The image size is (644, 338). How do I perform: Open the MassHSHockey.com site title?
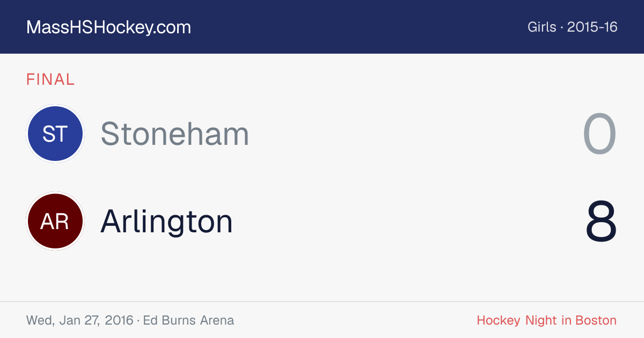108,27
